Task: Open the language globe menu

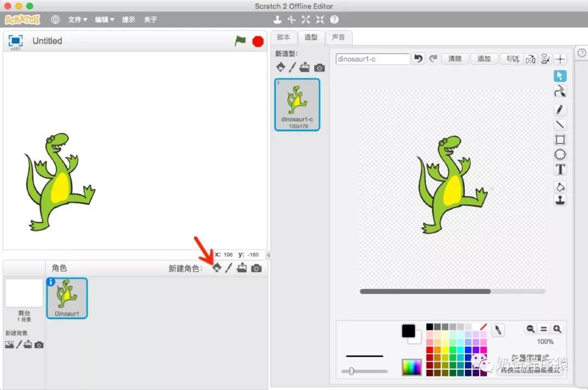Action: click(56, 20)
